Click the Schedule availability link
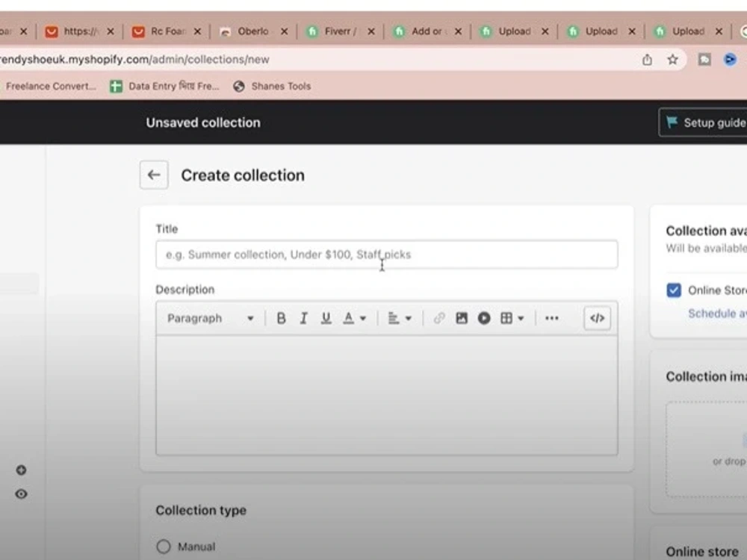The height and width of the screenshot is (560, 747). click(x=717, y=314)
